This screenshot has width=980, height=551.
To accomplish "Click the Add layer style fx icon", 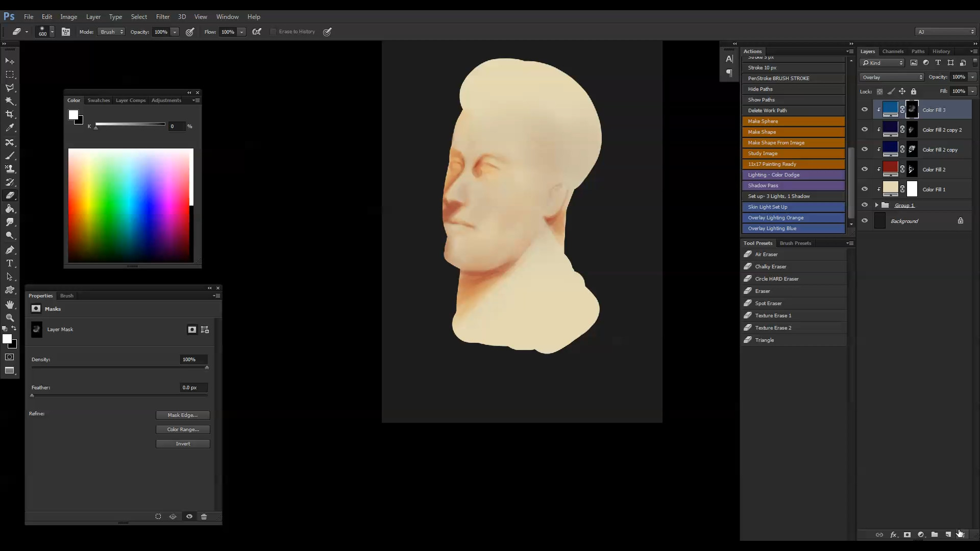I will [x=893, y=535].
